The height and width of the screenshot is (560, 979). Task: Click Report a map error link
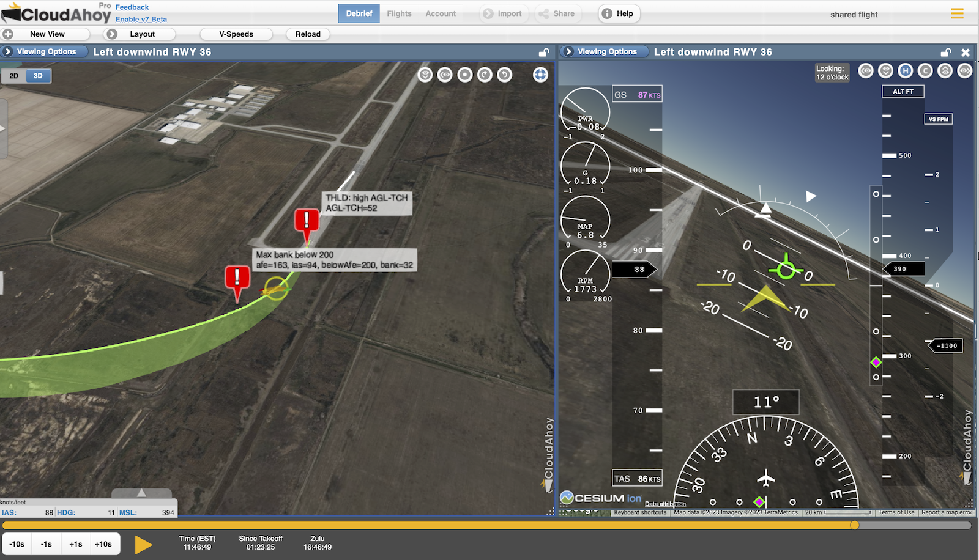(946, 512)
